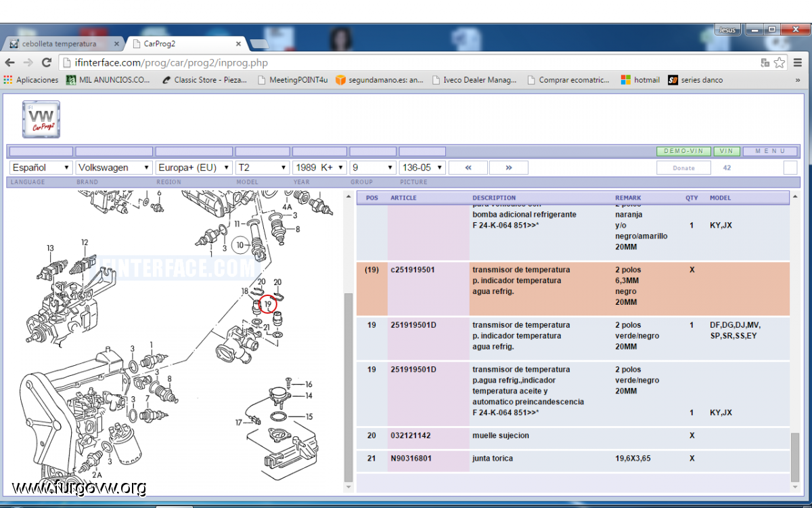
Task: Click the muelle sujecion description
Action: tap(501, 436)
